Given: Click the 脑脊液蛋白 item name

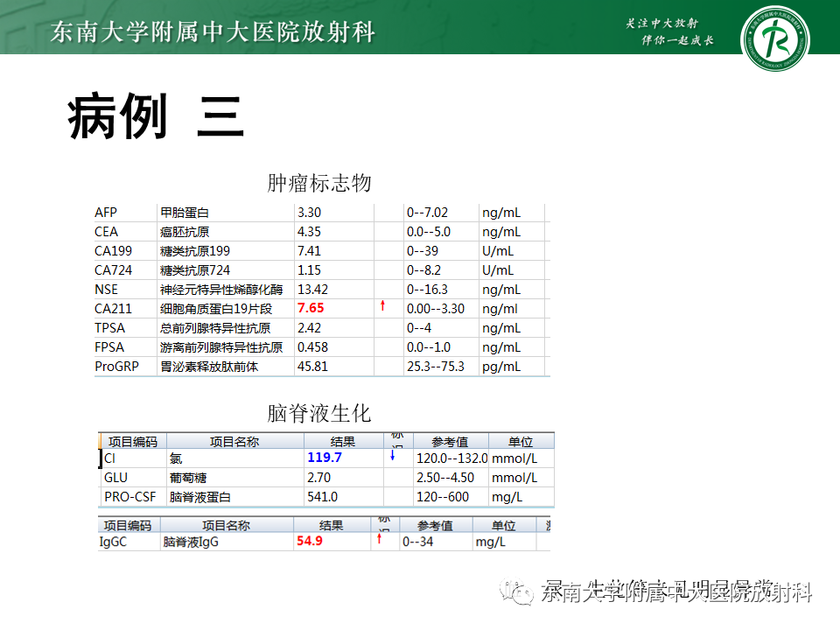Looking at the screenshot, I should (200, 497).
